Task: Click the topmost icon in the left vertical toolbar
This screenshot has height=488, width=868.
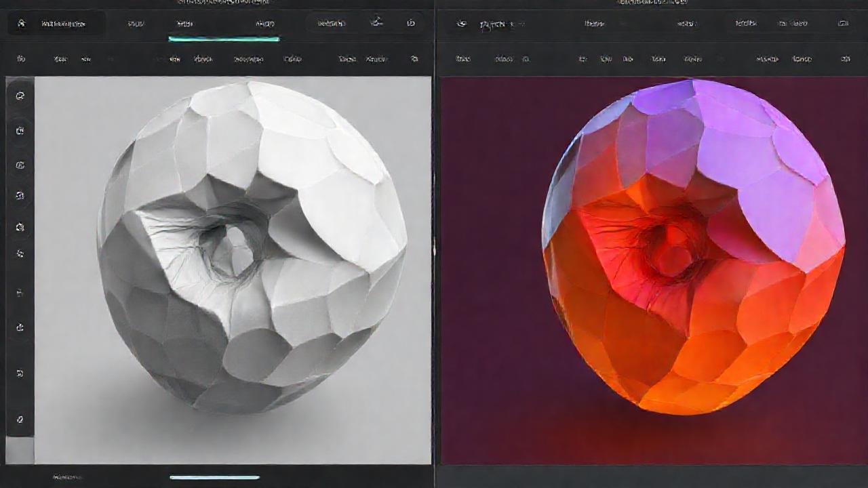Action: coord(20,96)
